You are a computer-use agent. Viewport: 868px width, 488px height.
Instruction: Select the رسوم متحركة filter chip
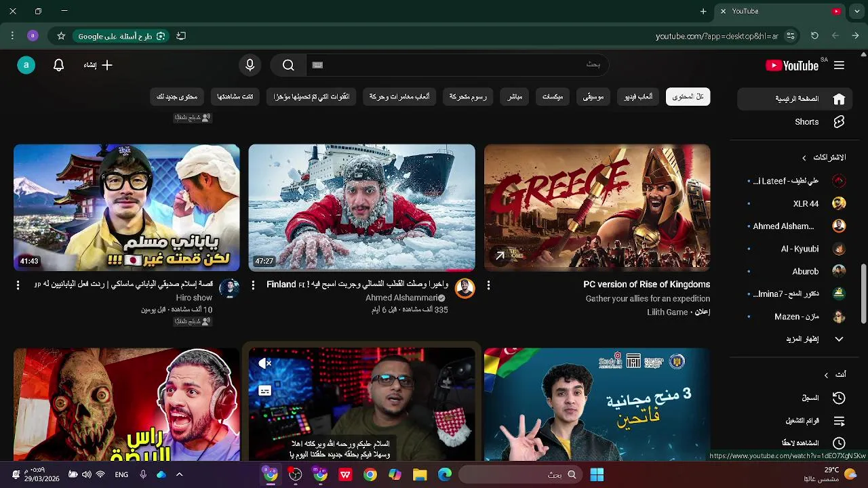click(x=468, y=97)
